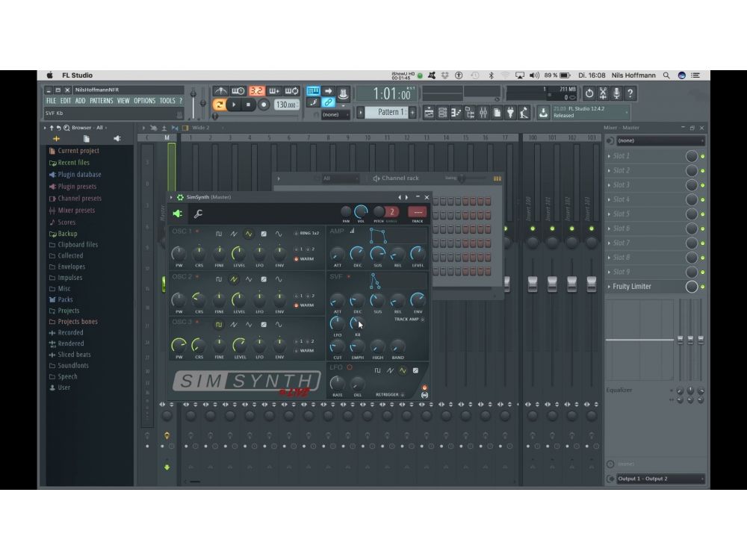Click the plug icon in the SimSynth toolbar
The width and height of the screenshot is (747, 560).
click(x=178, y=214)
